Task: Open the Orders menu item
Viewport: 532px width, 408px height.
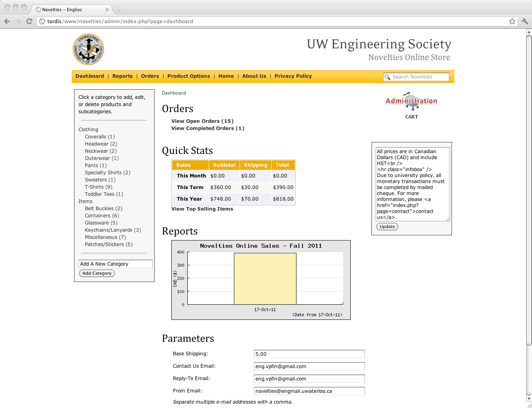Action: [x=150, y=76]
